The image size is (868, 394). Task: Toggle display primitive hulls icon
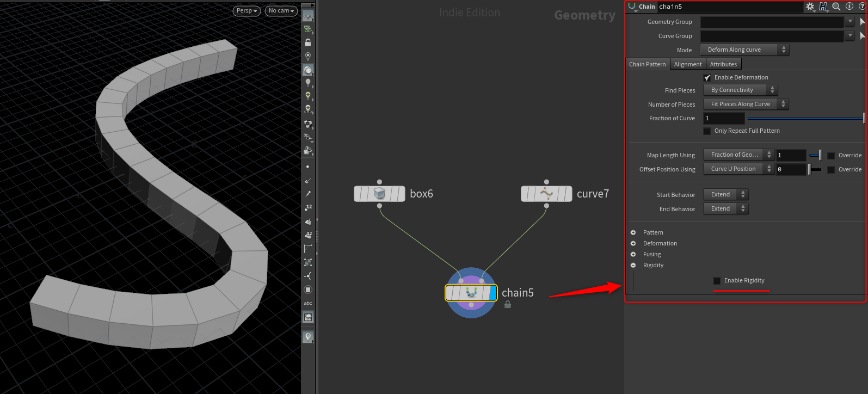click(308, 248)
